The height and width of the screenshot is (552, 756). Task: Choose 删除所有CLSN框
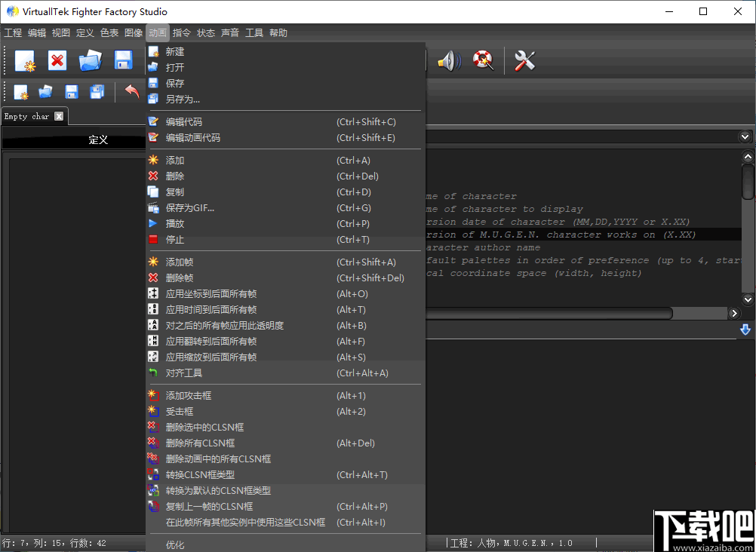(x=285, y=443)
